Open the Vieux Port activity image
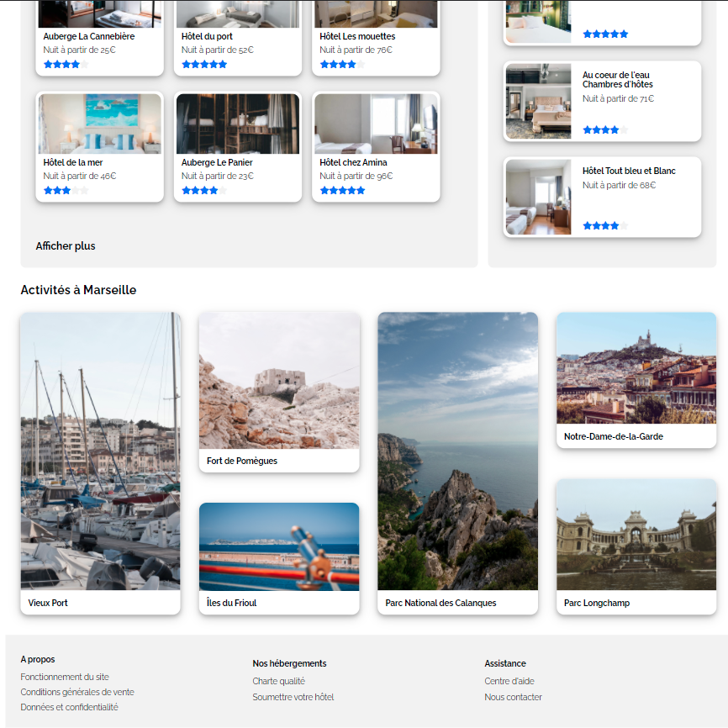This screenshot has width=728, height=728. coord(100,451)
